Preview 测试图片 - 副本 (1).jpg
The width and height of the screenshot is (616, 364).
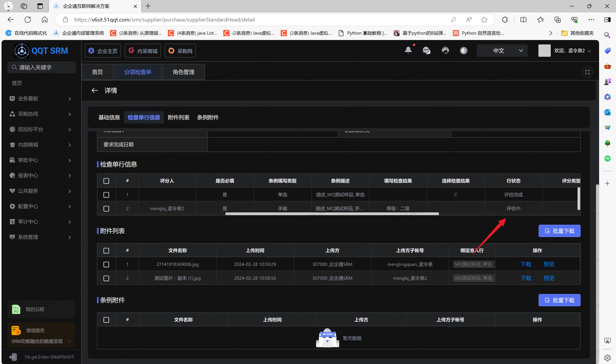(549, 278)
